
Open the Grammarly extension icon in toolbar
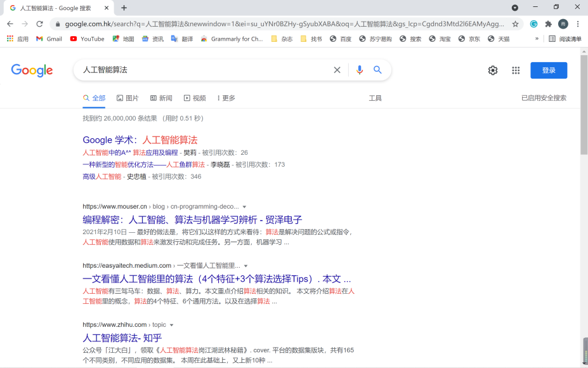click(x=533, y=24)
